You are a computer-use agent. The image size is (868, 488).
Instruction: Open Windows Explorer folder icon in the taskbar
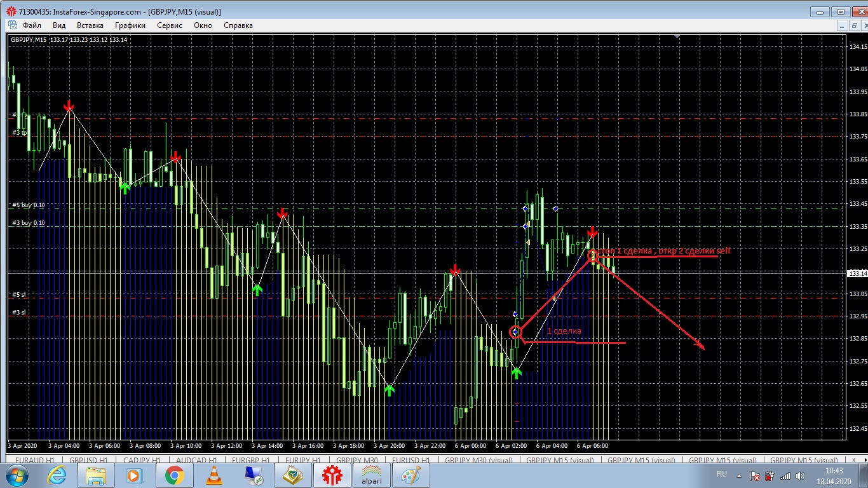(x=95, y=475)
